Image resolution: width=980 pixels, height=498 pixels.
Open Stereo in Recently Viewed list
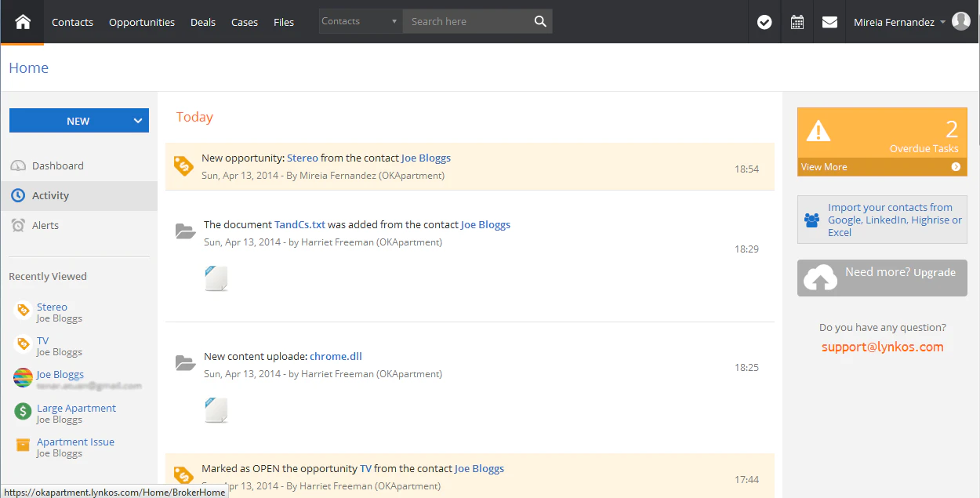pos(52,307)
